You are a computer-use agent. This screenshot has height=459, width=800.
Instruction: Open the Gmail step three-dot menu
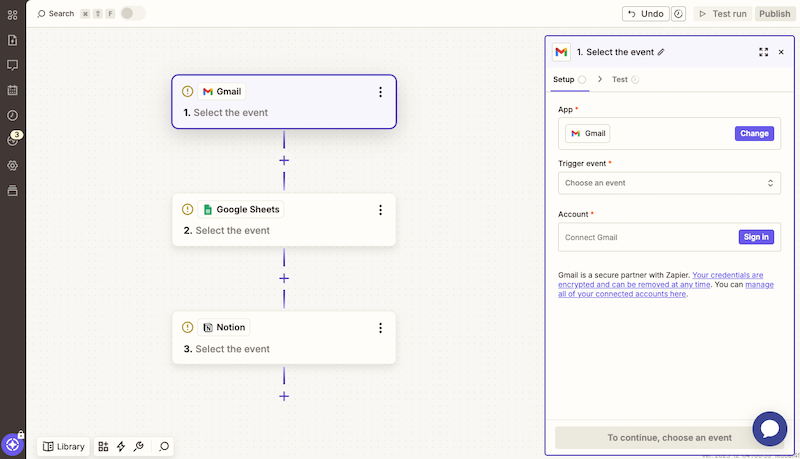(380, 92)
